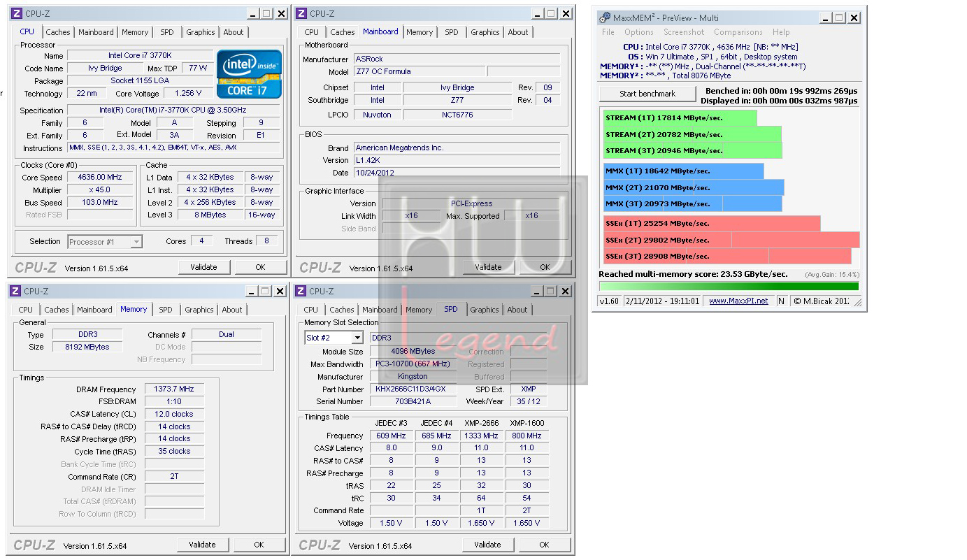Open MaxxMEM File menu
This screenshot has width=967, height=560.
[x=608, y=32]
